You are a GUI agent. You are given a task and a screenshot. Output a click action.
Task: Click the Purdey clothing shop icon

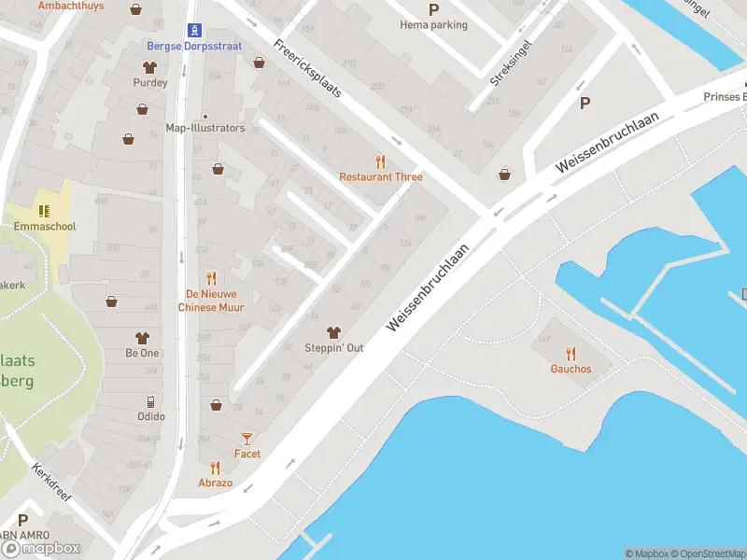(149, 67)
